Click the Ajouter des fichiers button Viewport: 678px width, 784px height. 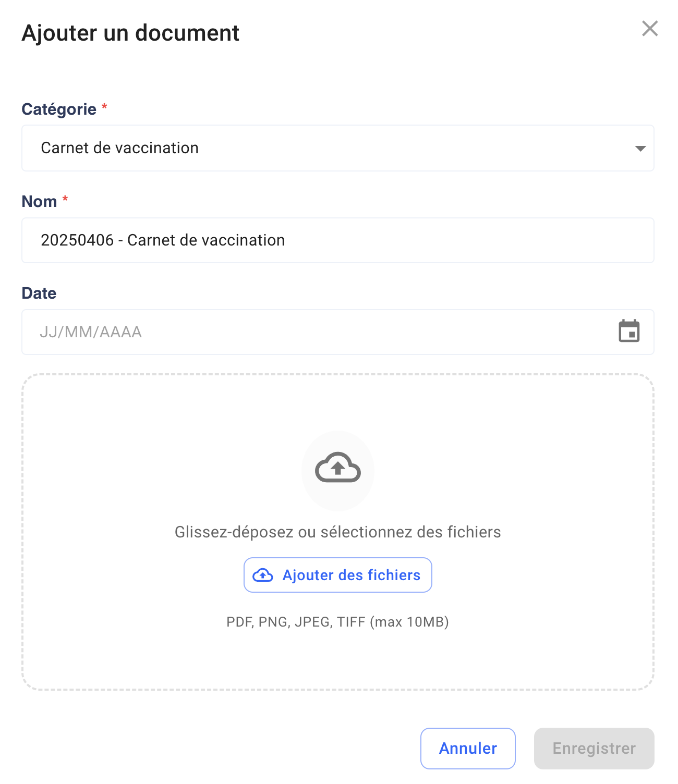click(338, 575)
